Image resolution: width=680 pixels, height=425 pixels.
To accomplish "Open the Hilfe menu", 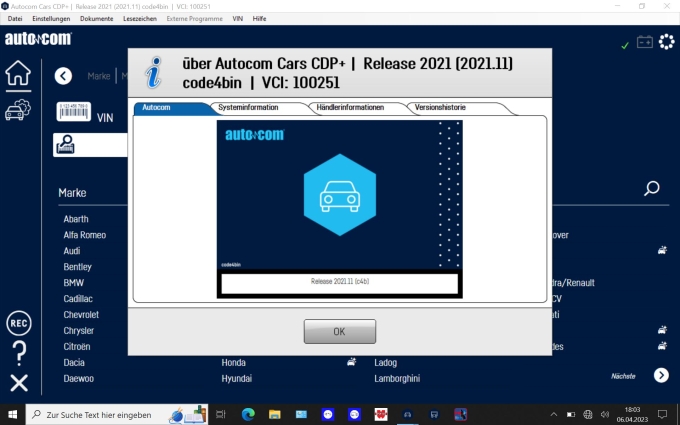I will pos(259,19).
